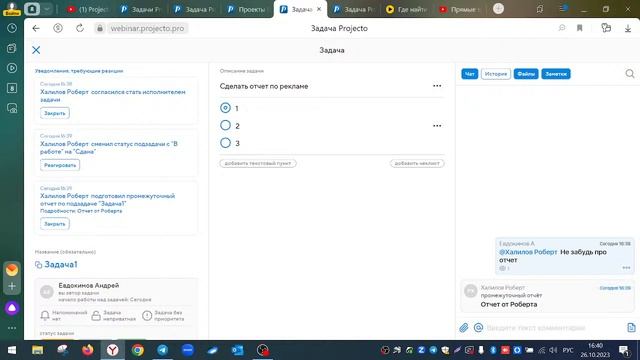Image resolution: width=640 pixels, height=360 pixels.
Task: Search the chat with the magnifier icon
Action: coord(630,73)
